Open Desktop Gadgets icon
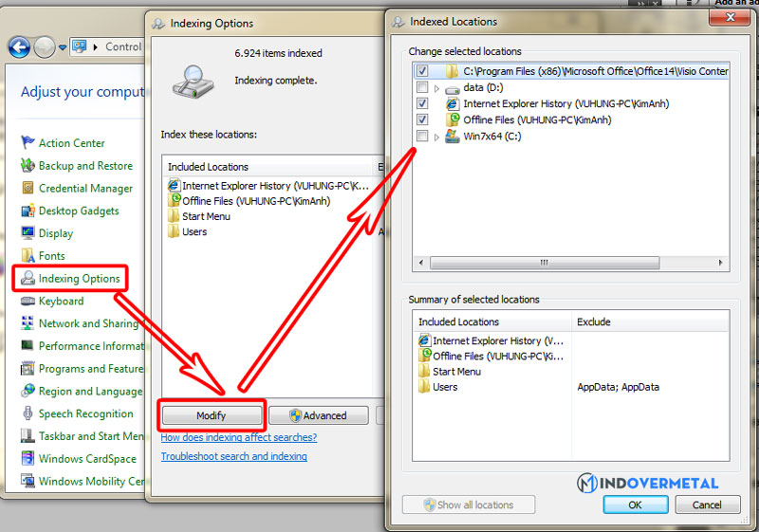The height and width of the screenshot is (532, 759). (x=28, y=211)
